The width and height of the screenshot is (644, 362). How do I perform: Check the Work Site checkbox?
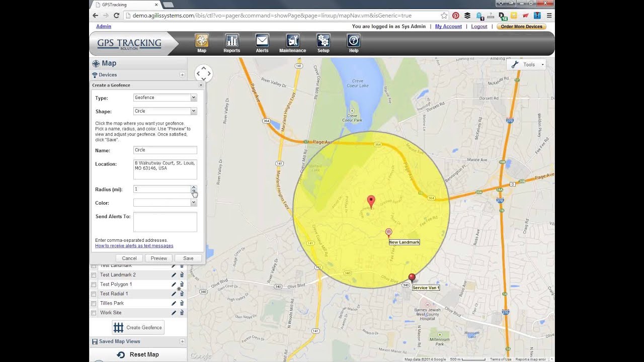click(x=94, y=313)
